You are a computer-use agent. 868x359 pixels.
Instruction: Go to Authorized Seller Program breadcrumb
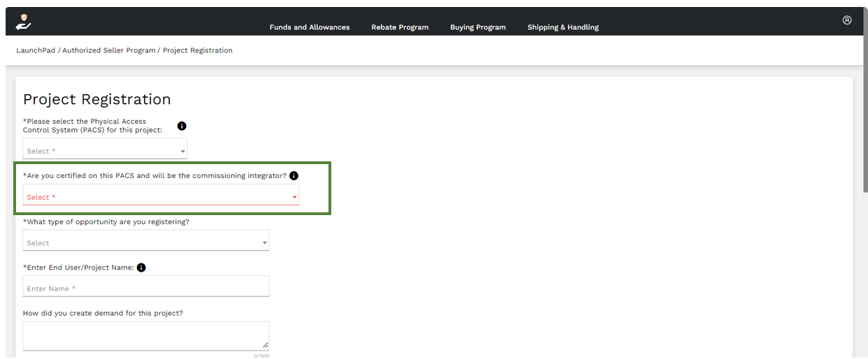coord(109,50)
